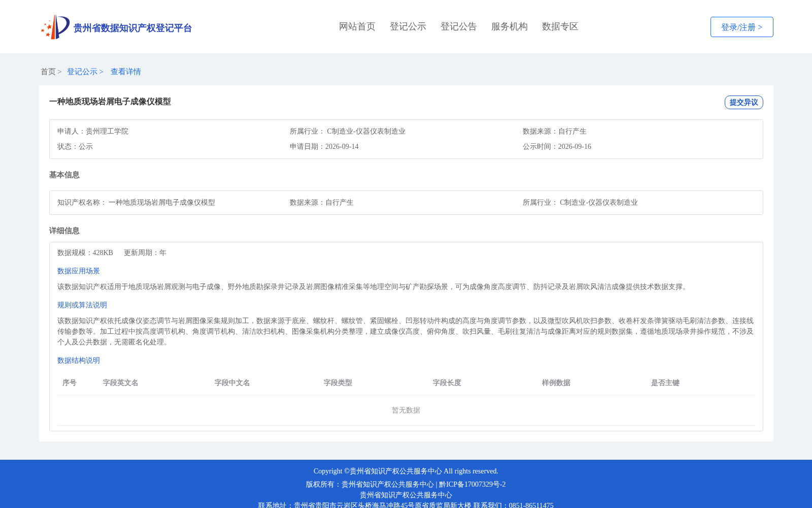Click the 更新周期：年 text
This screenshot has height=508, width=812.
145,252
